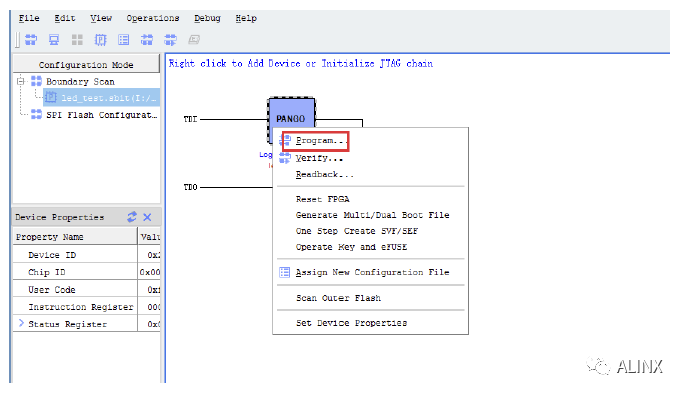The image size is (684, 394).
Task: Select Scan Outer Flash menu entry
Action: (x=370, y=298)
